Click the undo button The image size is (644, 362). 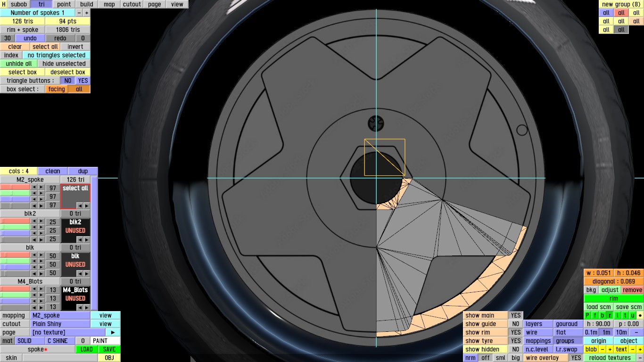pyautogui.click(x=30, y=38)
